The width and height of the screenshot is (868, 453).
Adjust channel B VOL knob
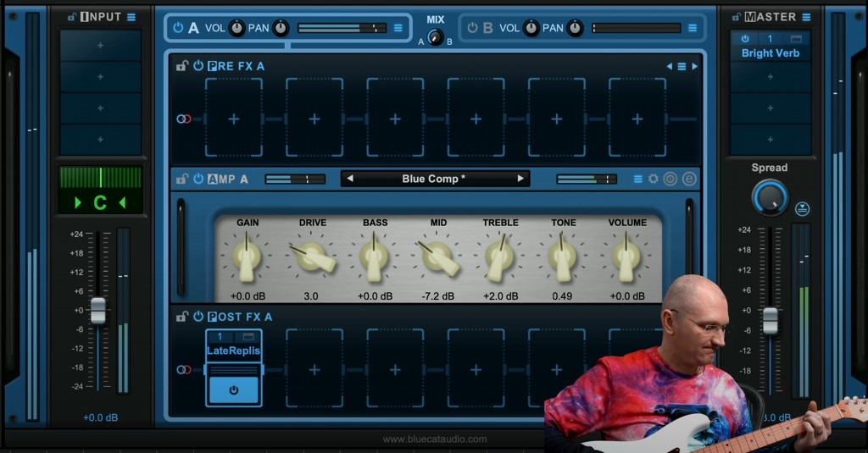point(531,28)
